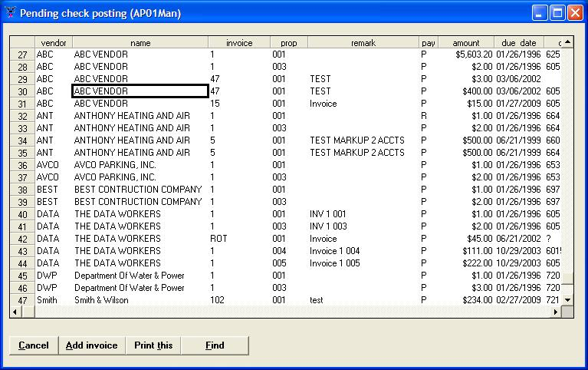Minimize the Pending check posting window
Viewport: 588px width, 370px height.
tap(540, 13)
